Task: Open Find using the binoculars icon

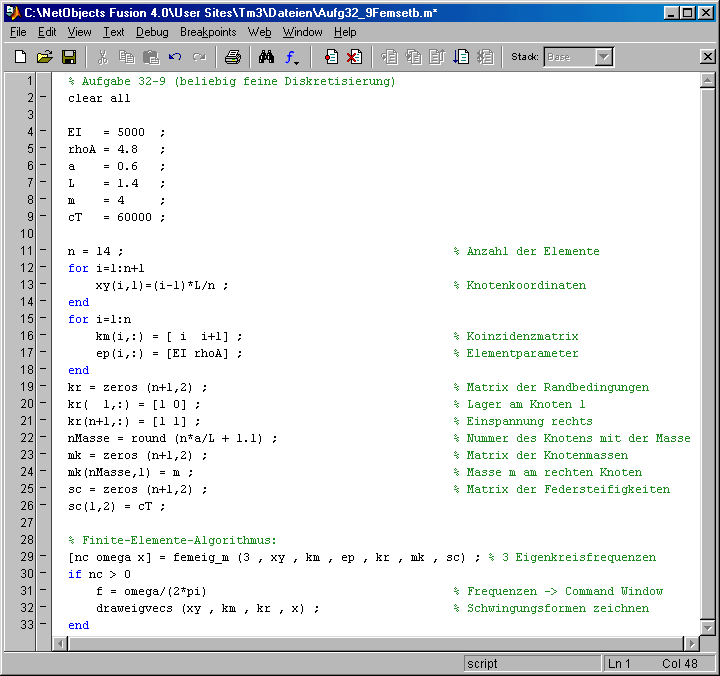Action: pos(266,57)
